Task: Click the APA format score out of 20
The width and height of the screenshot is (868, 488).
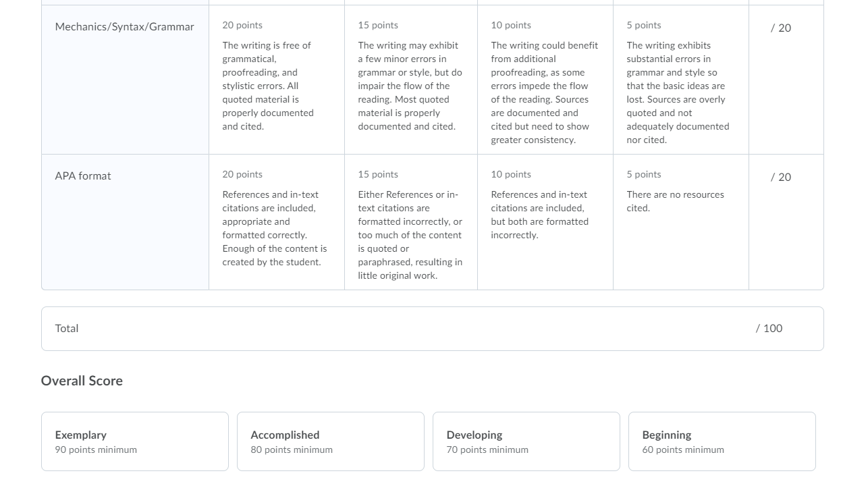Action: point(781,178)
